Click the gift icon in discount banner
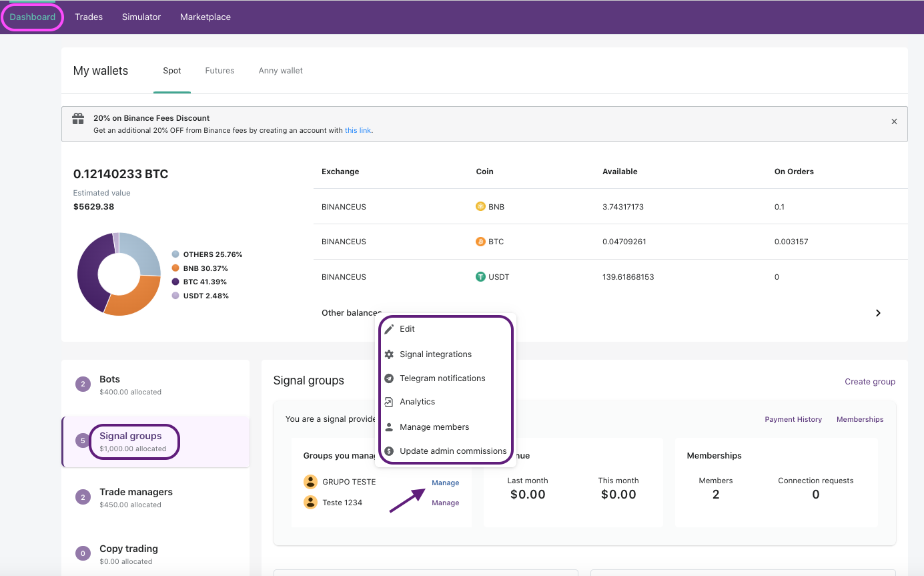Viewport: 924px width, 576px height. point(78,119)
